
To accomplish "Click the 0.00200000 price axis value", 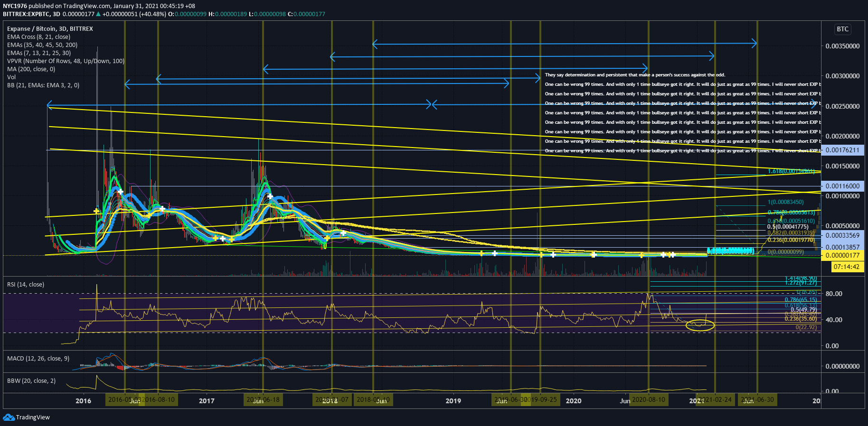I will click(x=842, y=136).
